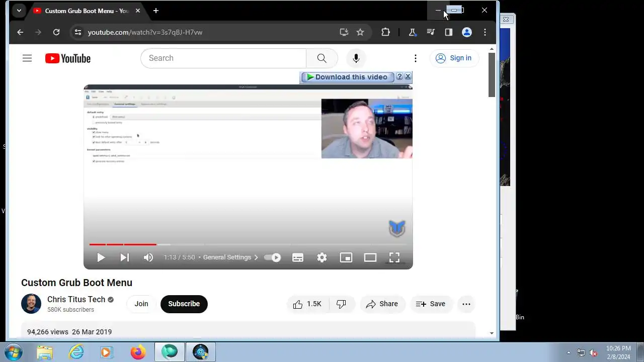The image size is (644, 362).
Task: Open Chris Titus Tech channel avatar
Action: click(31, 304)
